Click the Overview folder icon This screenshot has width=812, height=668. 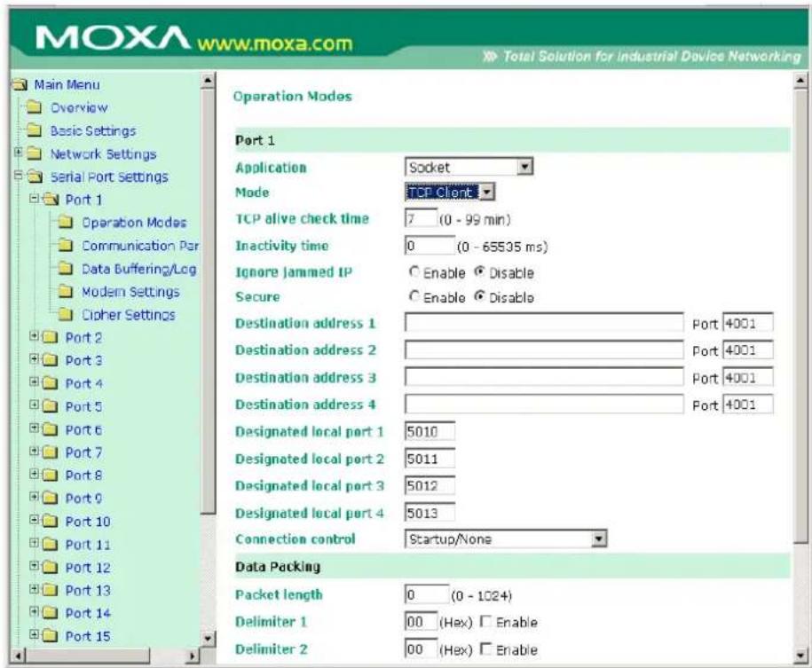(x=35, y=107)
